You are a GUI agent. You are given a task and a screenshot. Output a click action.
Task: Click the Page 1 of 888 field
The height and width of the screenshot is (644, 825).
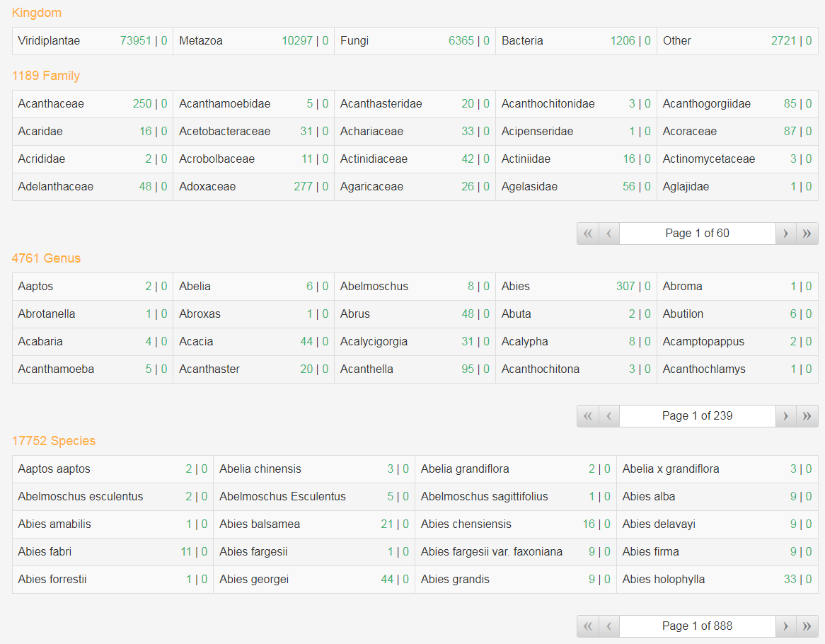click(697, 626)
